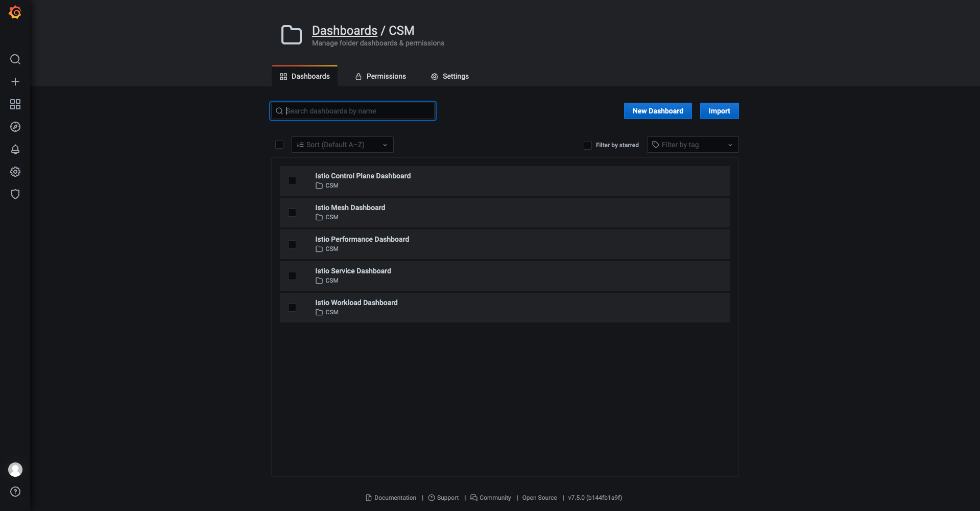The image size is (980, 511).
Task: Click the magnifier icon in search box
Action: point(279,111)
